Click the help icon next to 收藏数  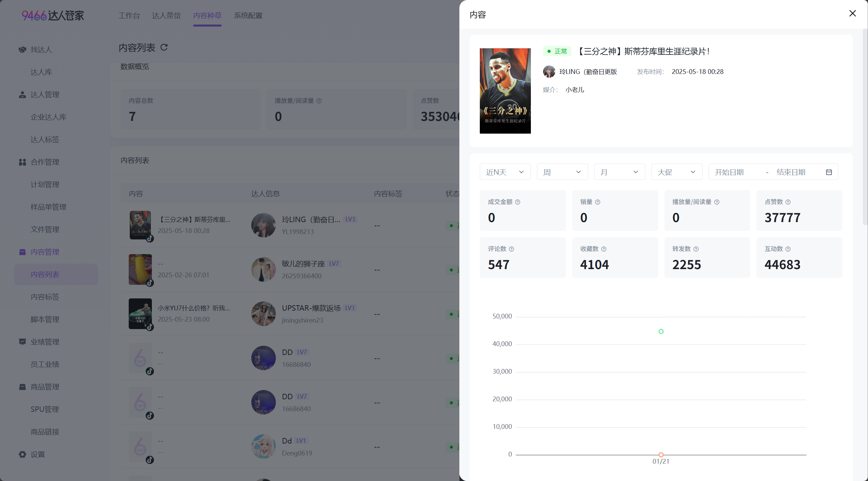(604, 249)
